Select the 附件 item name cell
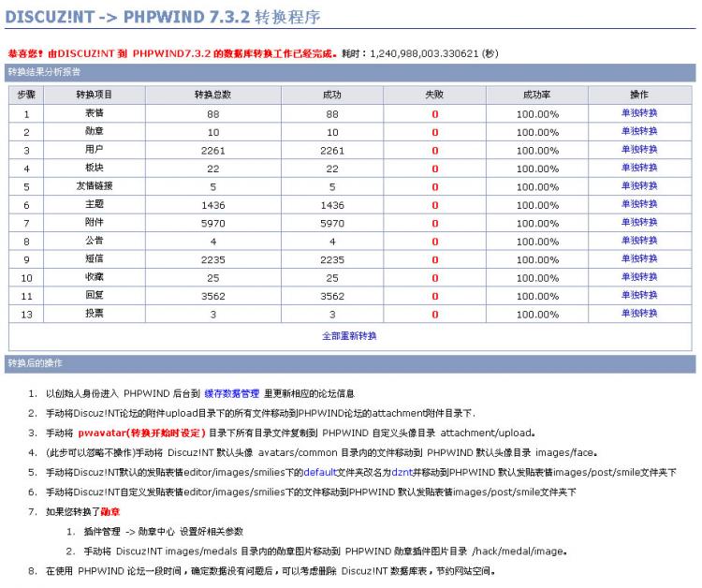 pos(95,222)
